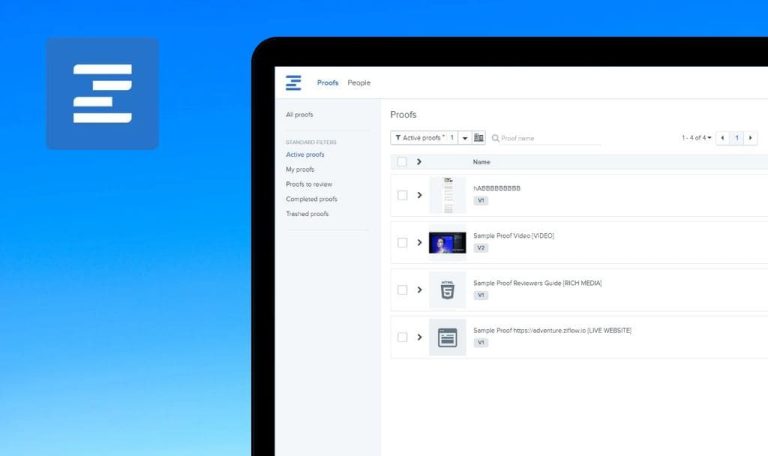The height and width of the screenshot is (456, 768).
Task: Click the V1 badge of LIVE WEBSITE proof
Action: click(480, 343)
